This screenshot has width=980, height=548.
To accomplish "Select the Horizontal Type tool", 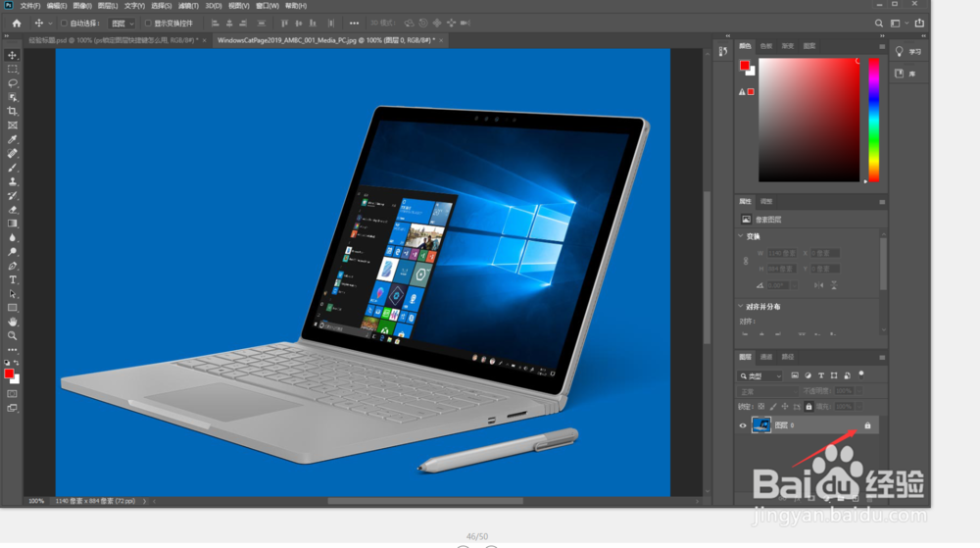I will click(x=12, y=280).
